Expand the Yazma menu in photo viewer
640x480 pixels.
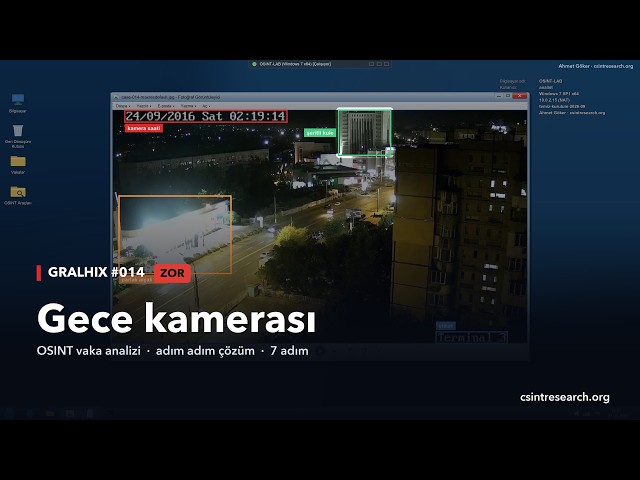[x=188, y=106]
